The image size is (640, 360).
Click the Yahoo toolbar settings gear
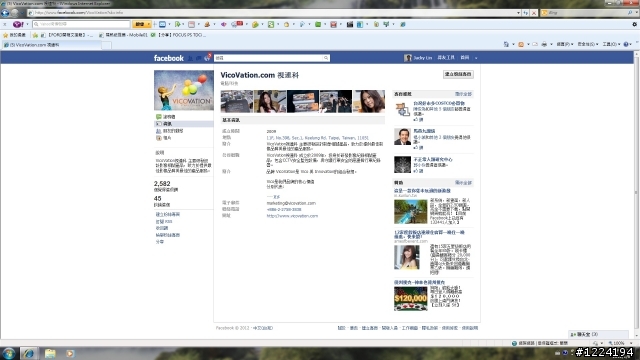point(634,24)
